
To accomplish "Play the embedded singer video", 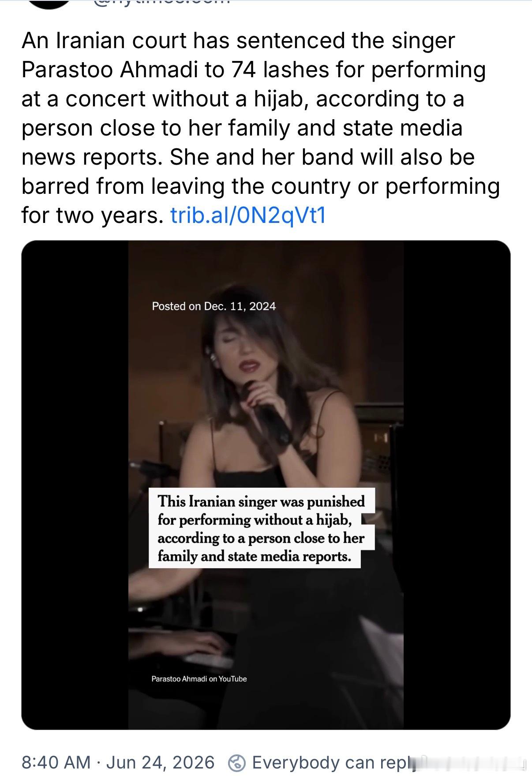I will click(266, 485).
